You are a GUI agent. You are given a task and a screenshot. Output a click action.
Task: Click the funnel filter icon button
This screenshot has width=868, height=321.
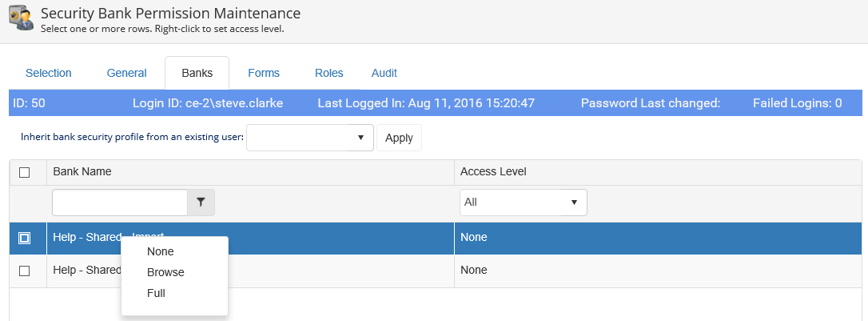tap(201, 203)
